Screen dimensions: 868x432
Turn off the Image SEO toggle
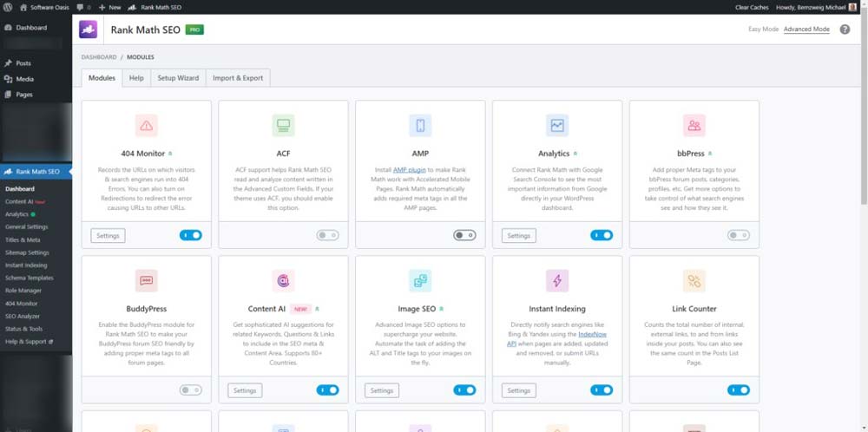464,390
